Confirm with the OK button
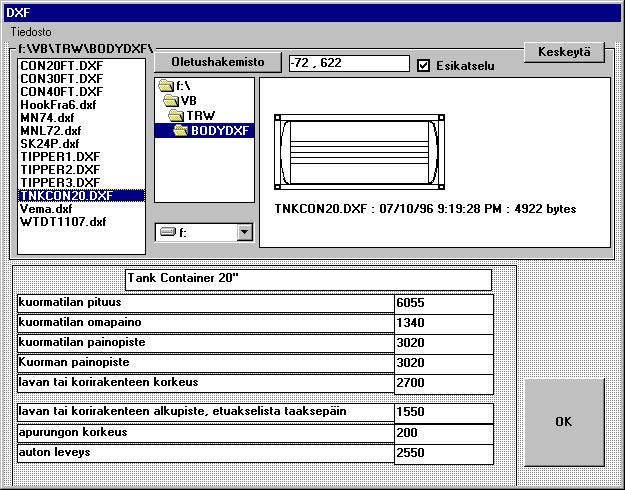Screen dimensions: 625x490 564,422
